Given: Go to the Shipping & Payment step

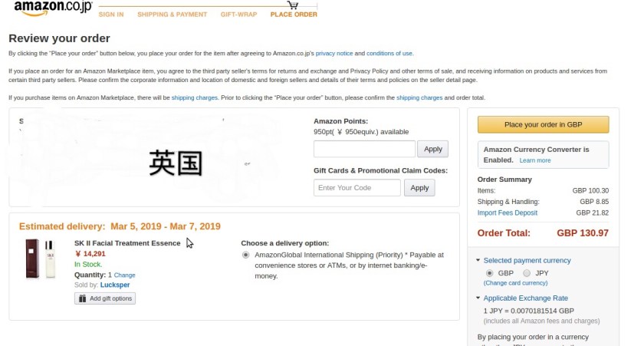Looking at the screenshot, I should click(x=172, y=15).
